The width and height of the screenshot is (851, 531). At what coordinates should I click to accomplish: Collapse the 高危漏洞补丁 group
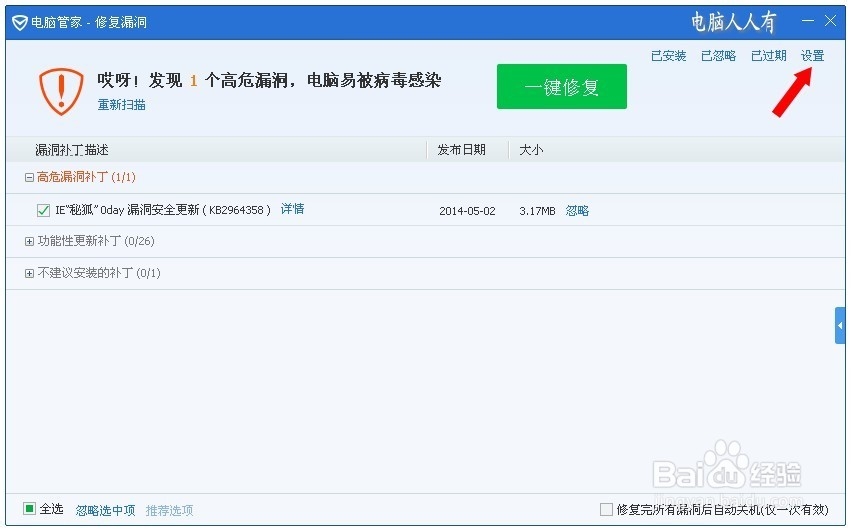(29, 178)
